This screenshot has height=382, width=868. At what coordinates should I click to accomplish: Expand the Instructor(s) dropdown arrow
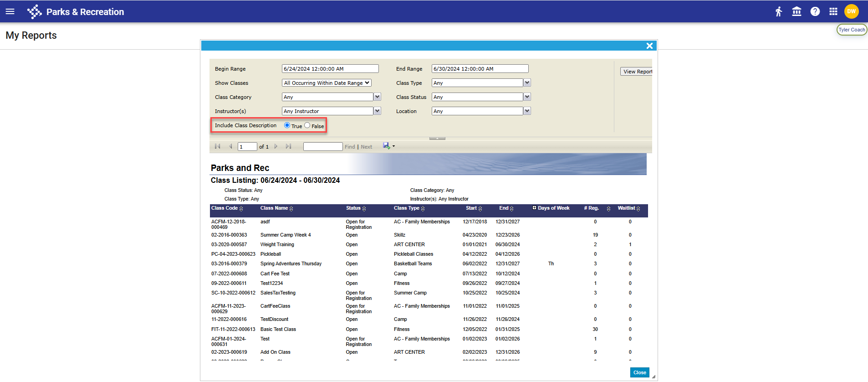[377, 111]
